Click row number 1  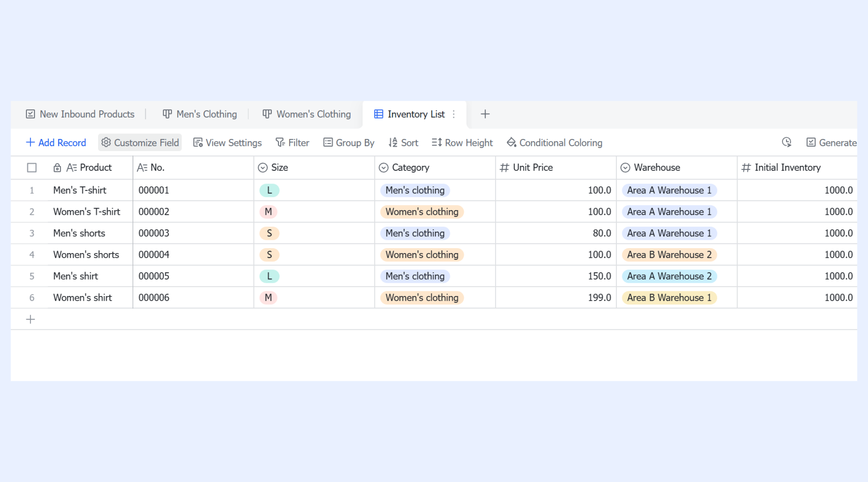click(32, 190)
